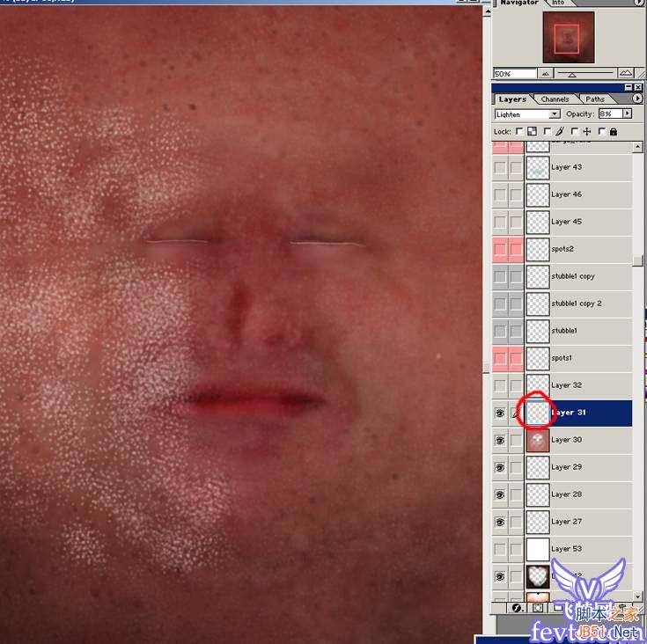This screenshot has width=647, height=644.
Task: Select the 'stubble1' layer name
Action: [x=564, y=331]
